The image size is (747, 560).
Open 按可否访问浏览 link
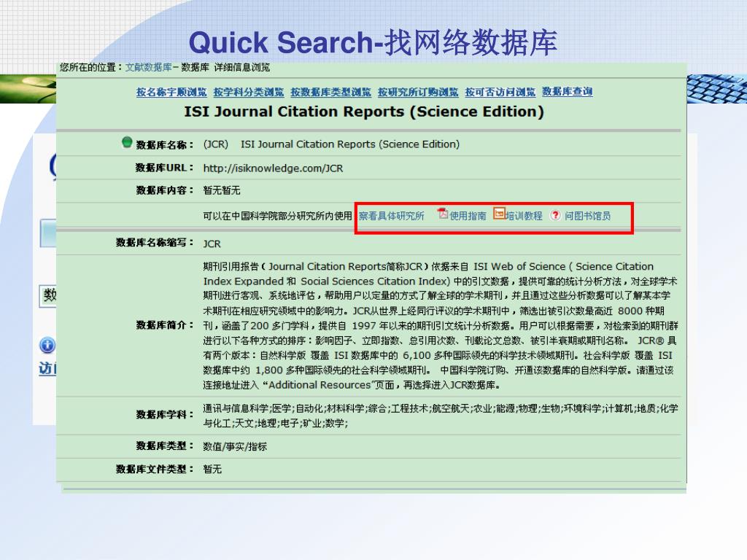coord(500,92)
